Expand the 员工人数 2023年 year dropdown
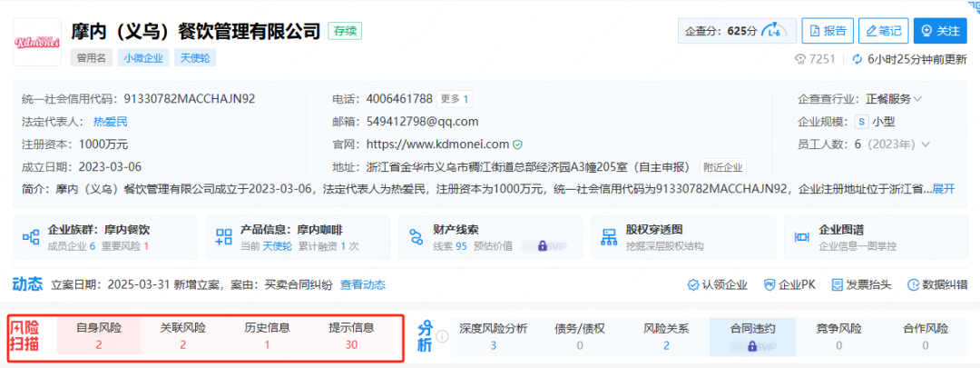980x368 pixels. 901,144
